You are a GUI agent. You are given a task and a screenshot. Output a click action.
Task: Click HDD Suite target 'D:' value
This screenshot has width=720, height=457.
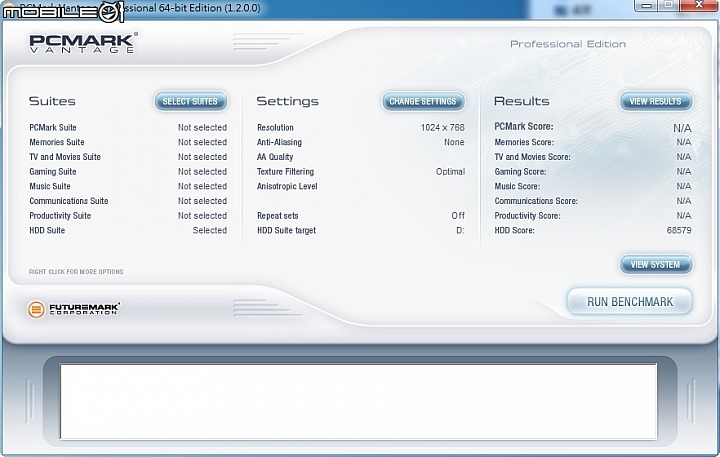[x=460, y=231]
